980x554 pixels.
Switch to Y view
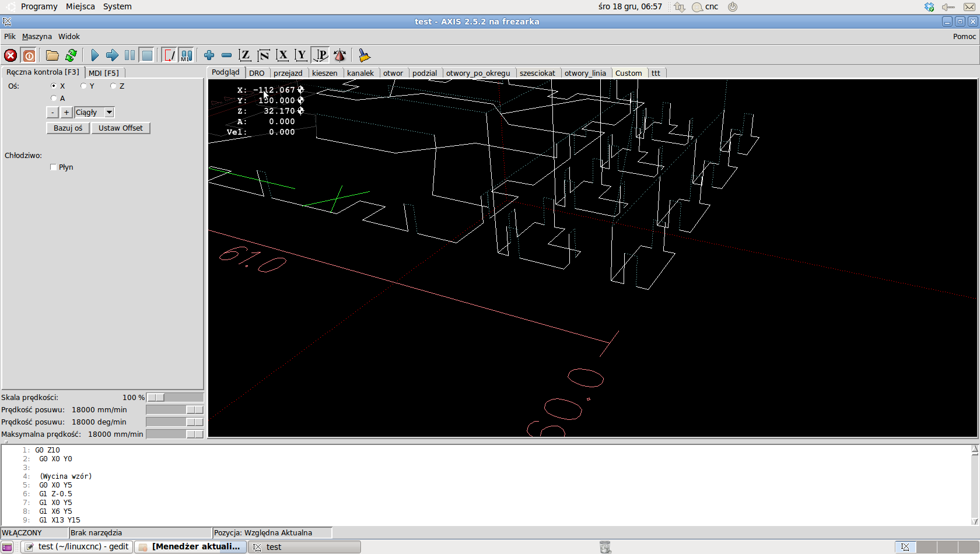click(301, 55)
